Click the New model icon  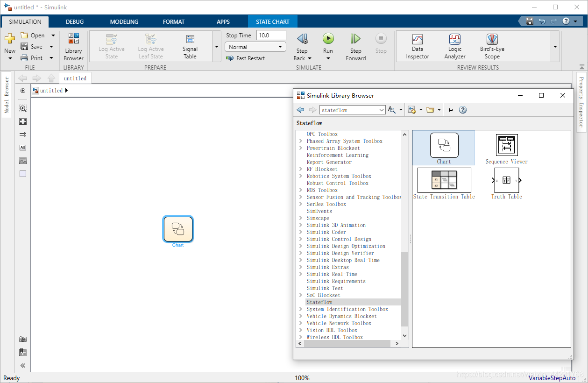pyautogui.click(x=10, y=39)
